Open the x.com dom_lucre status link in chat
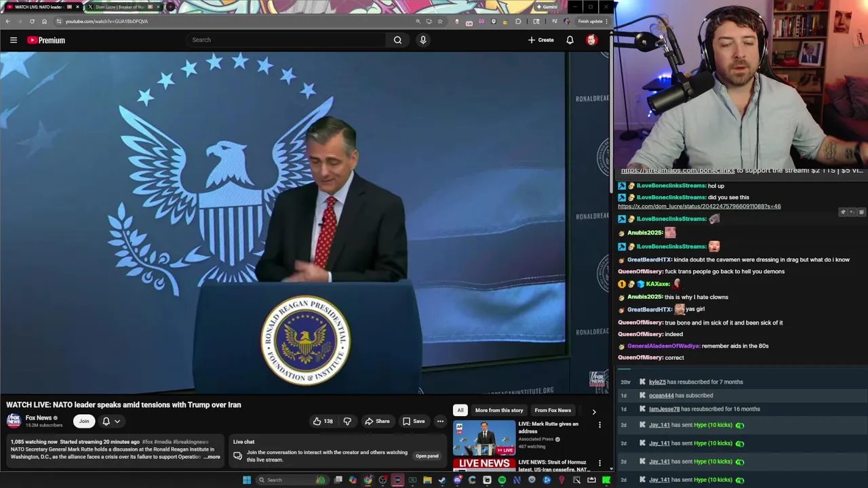Image resolution: width=868 pixels, height=488 pixels. 699,207
